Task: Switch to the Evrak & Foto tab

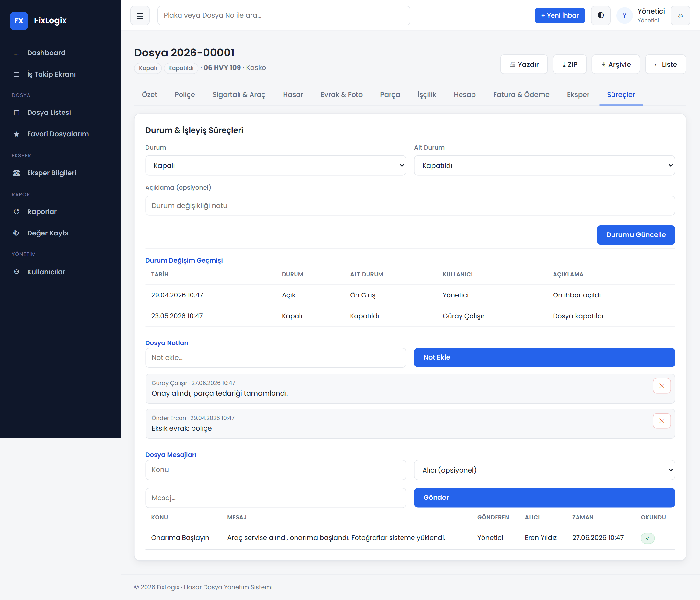Action: tap(342, 95)
